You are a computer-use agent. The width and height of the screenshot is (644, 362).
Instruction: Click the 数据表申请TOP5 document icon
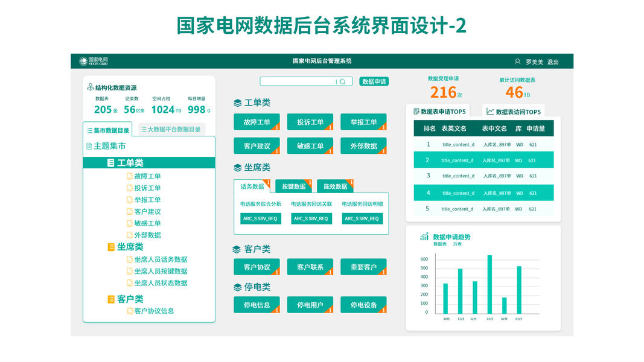416,112
